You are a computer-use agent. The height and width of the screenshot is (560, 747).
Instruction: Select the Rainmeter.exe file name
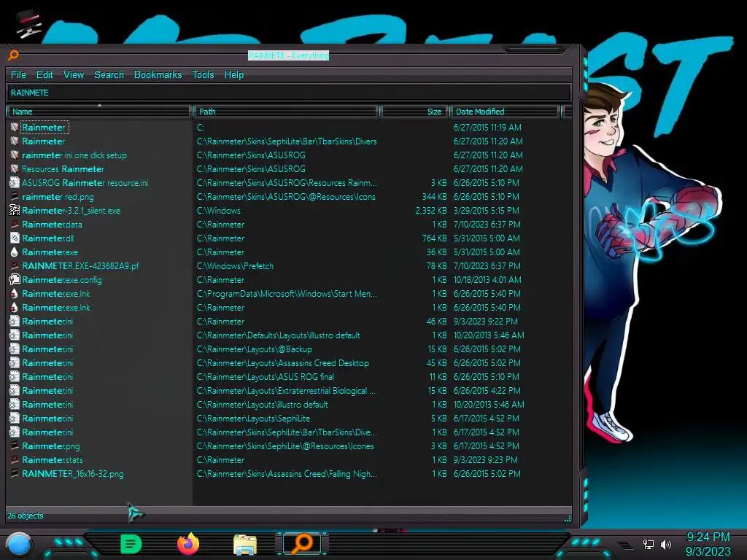[x=50, y=252]
